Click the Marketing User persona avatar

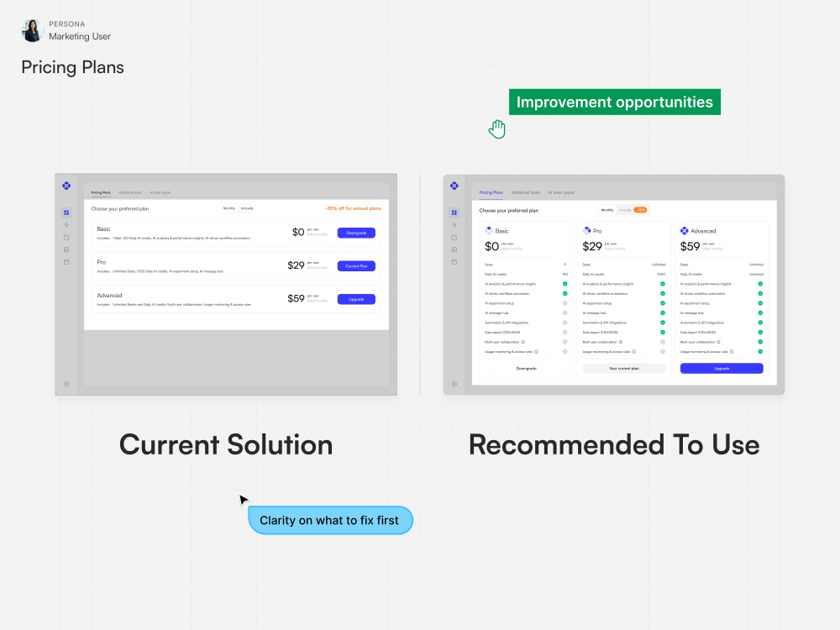[x=32, y=30]
